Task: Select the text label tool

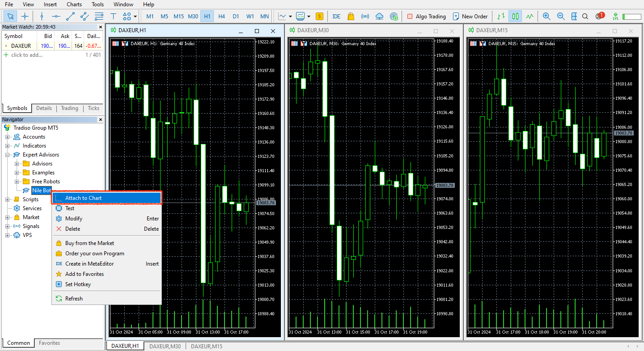Action: [113, 17]
